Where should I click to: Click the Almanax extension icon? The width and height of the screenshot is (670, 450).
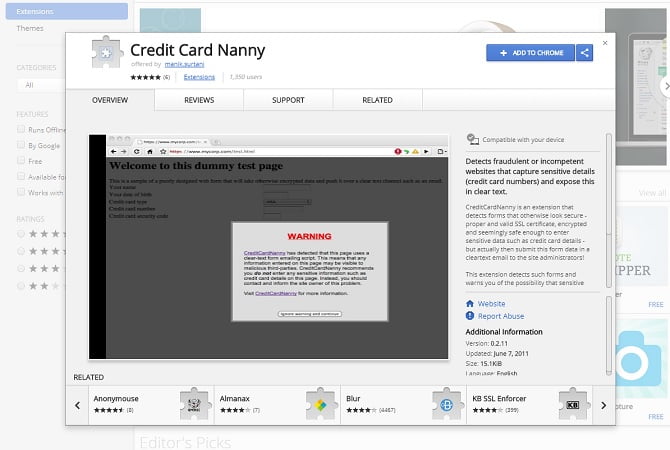point(321,404)
